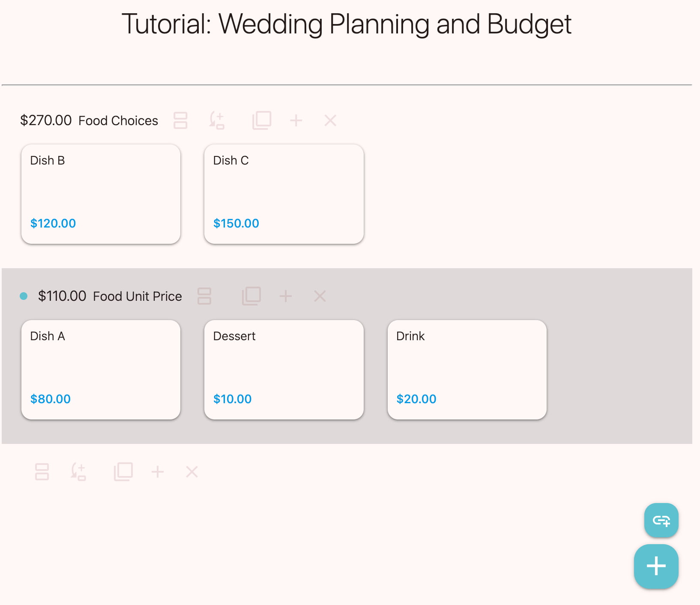Duplicate the Food Choices section
Screen dimensions: 700x605
coord(262,120)
